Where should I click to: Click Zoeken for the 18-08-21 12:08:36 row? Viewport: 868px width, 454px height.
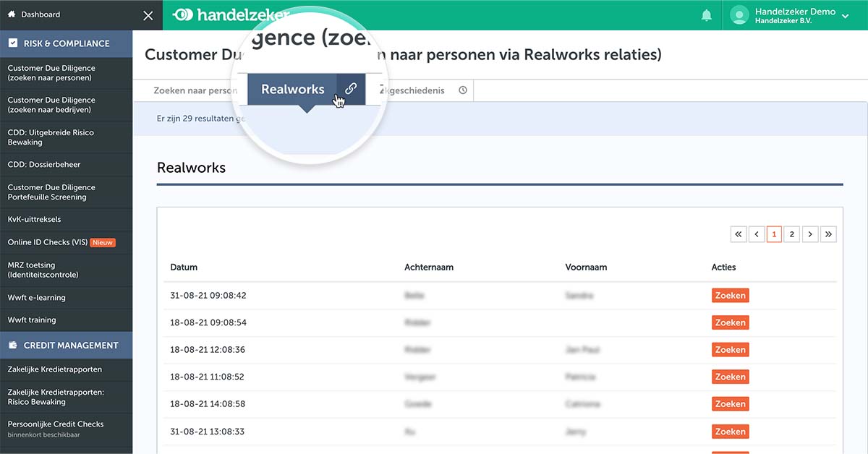click(x=730, y=350)
